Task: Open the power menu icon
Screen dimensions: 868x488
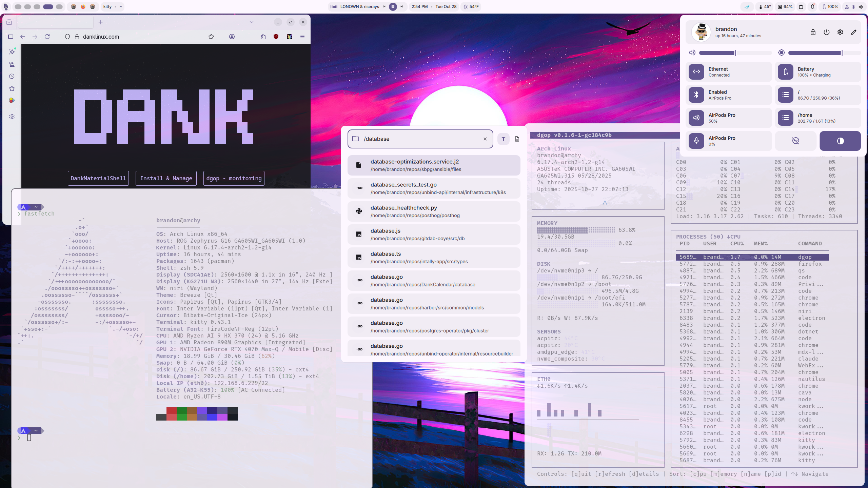Action: 826,32
